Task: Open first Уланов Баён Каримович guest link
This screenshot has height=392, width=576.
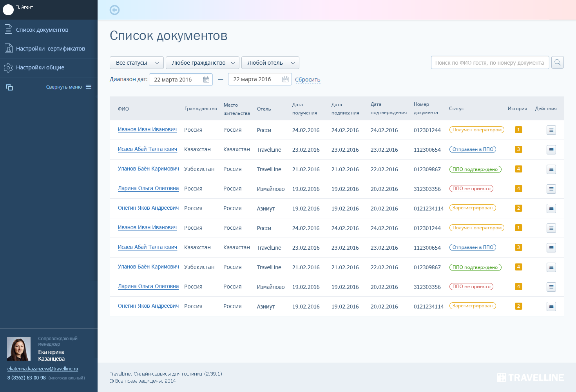Action: coord(149,169)
